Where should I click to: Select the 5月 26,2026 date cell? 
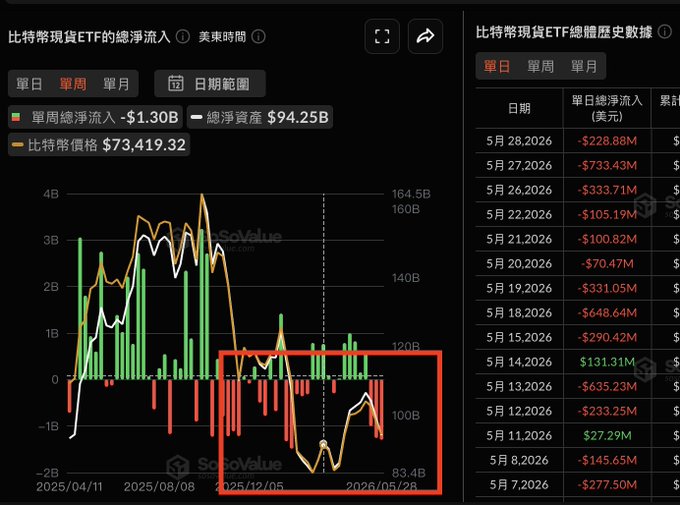click(x=519, y=190)
